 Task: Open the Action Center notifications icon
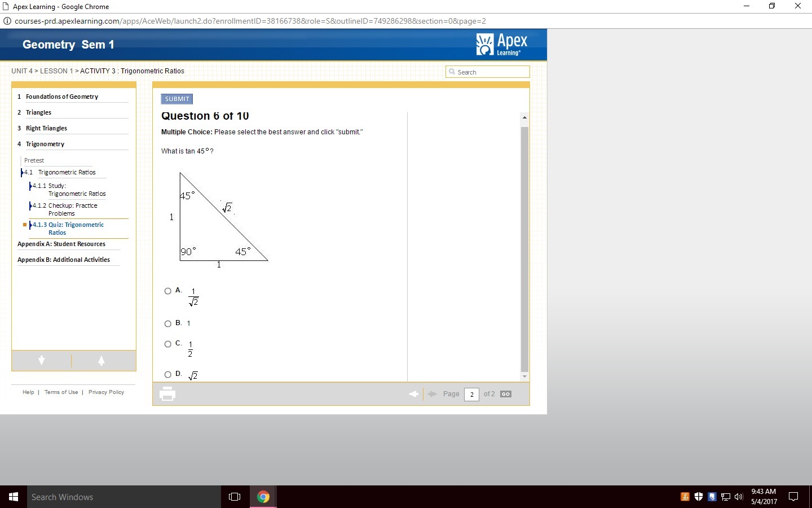point(793,497)
